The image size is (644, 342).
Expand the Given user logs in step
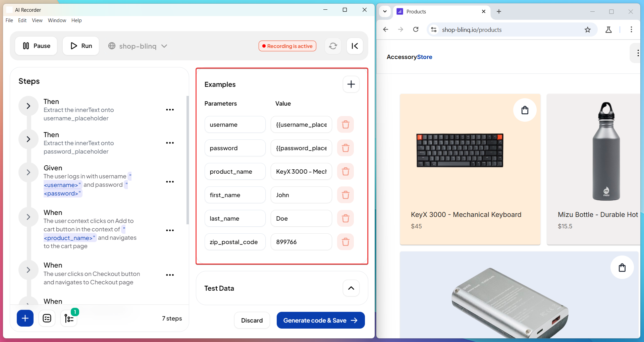[29, 172]
